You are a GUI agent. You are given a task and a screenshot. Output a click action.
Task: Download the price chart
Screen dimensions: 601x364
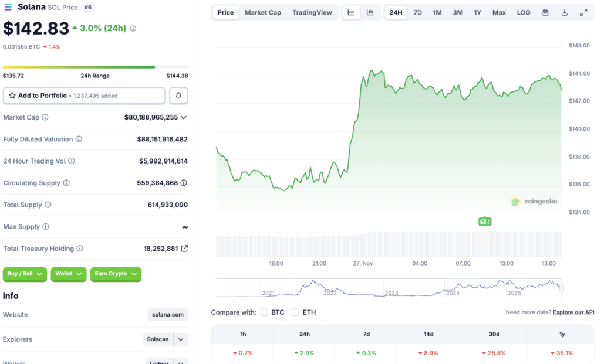pyautogui.click(x=565, y=12)
